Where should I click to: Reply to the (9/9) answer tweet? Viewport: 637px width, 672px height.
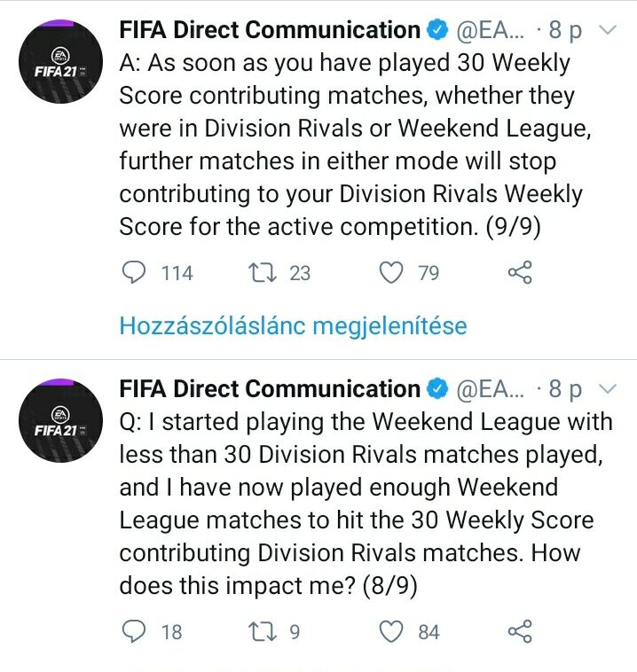click(x=133, y=273)
